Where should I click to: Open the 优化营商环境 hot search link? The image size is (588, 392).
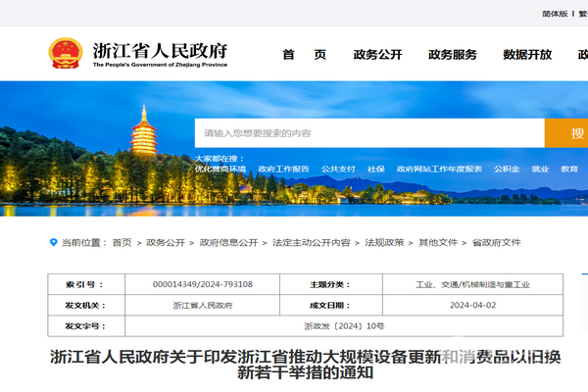pyautogui.click(x=220, y=169)
